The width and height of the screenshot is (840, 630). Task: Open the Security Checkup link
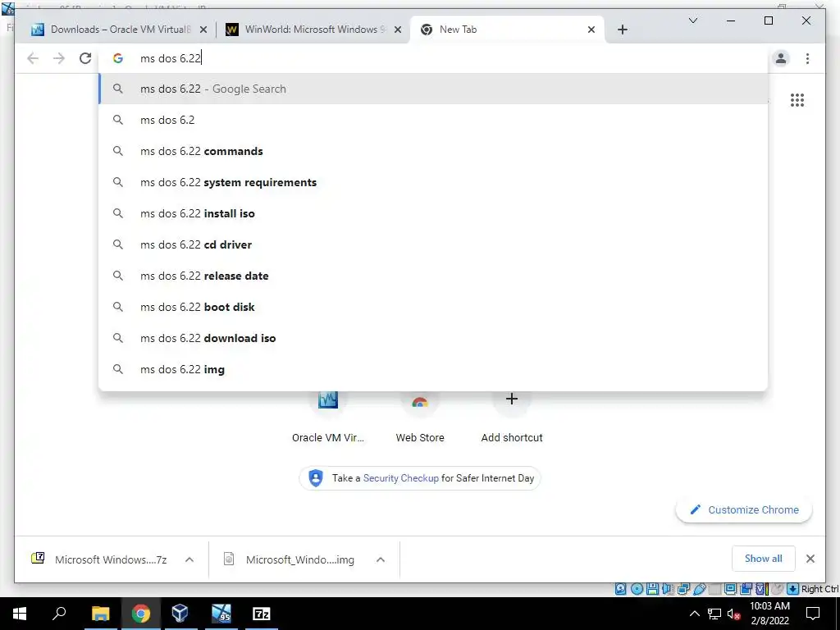pos(400,478)
